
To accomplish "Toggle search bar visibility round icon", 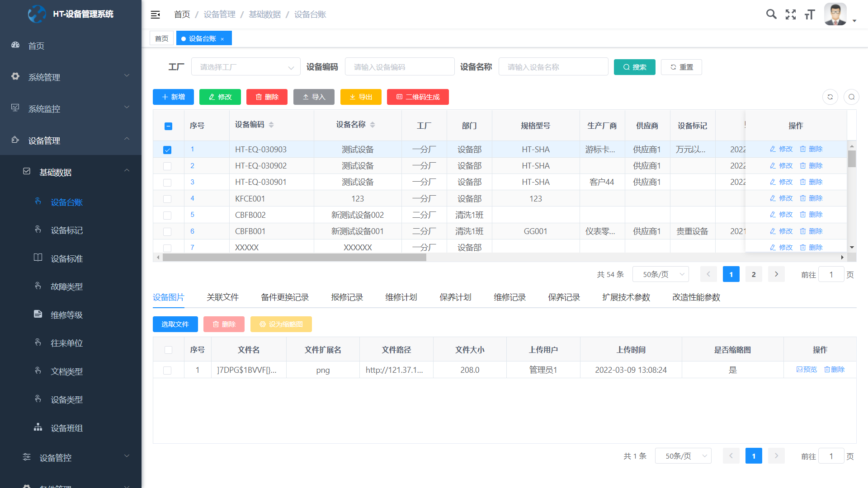I will tap(851, 97).
